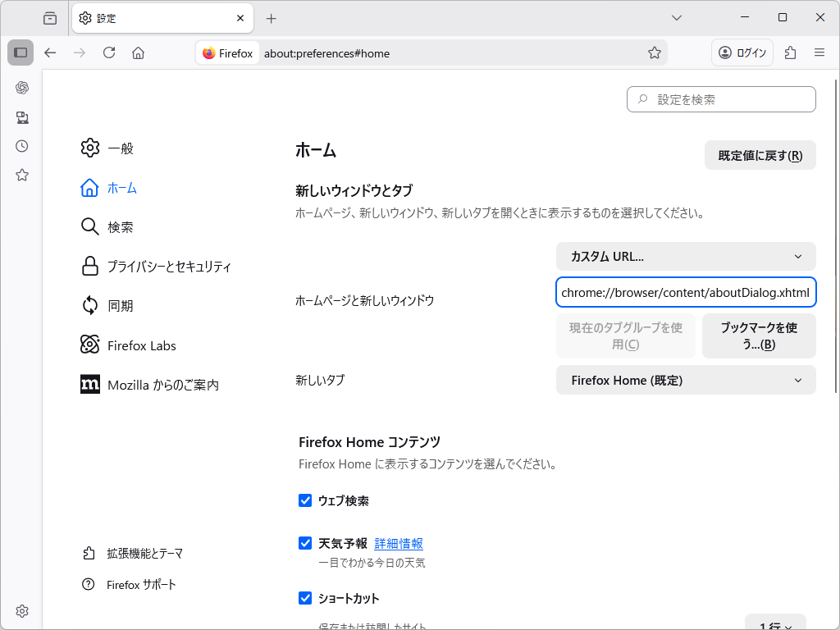This screenshot has width=840, height=630.
Task: Click inside the 設定を検索 search box
Action: (721, 99)
